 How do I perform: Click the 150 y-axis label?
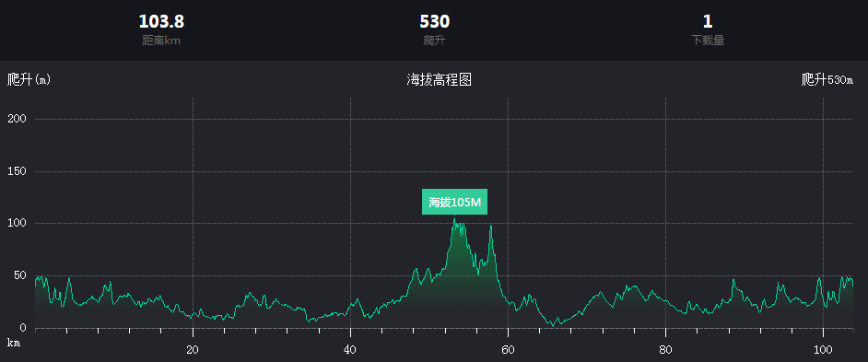[x=18, y=171]
